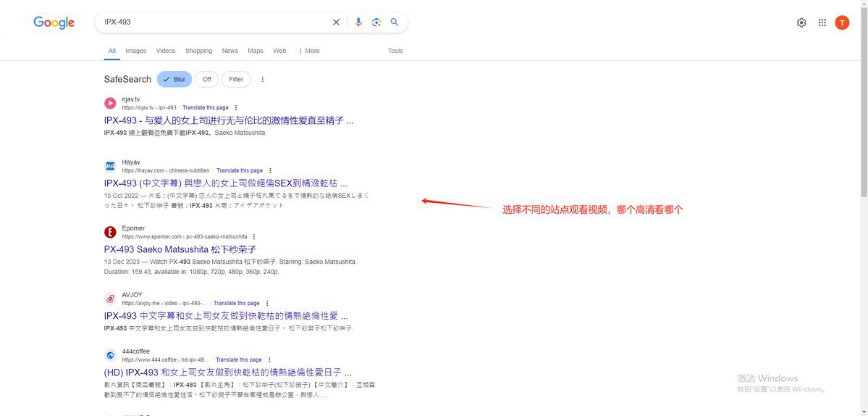Set SafeSearch to Filter

[237, 79]
